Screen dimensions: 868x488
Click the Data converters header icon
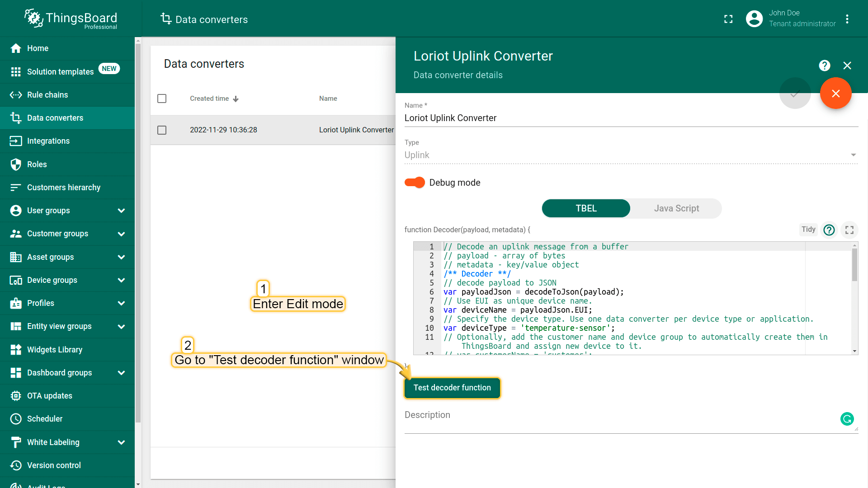pos(166,19)
